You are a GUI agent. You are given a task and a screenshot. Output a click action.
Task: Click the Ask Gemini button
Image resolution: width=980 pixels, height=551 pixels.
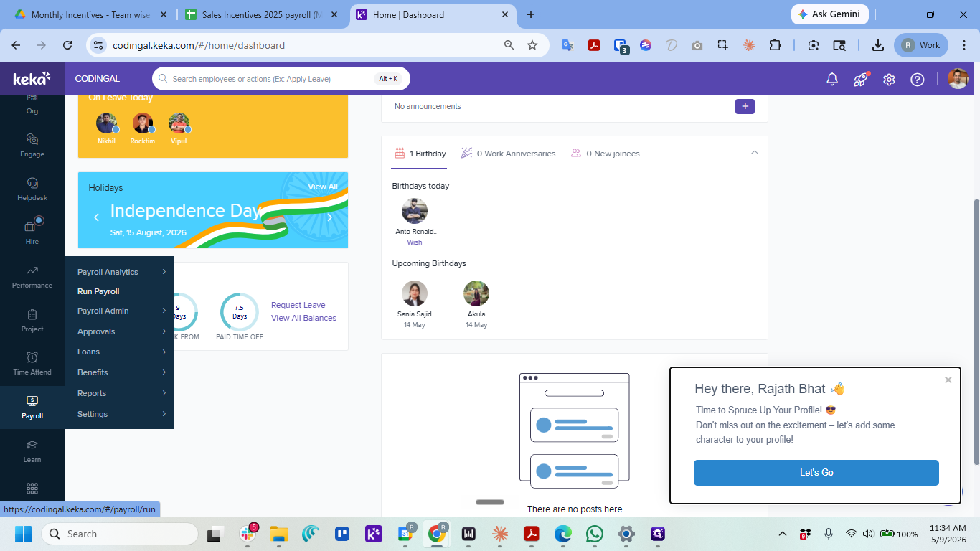pyautogui.click(x=830, y=14)
